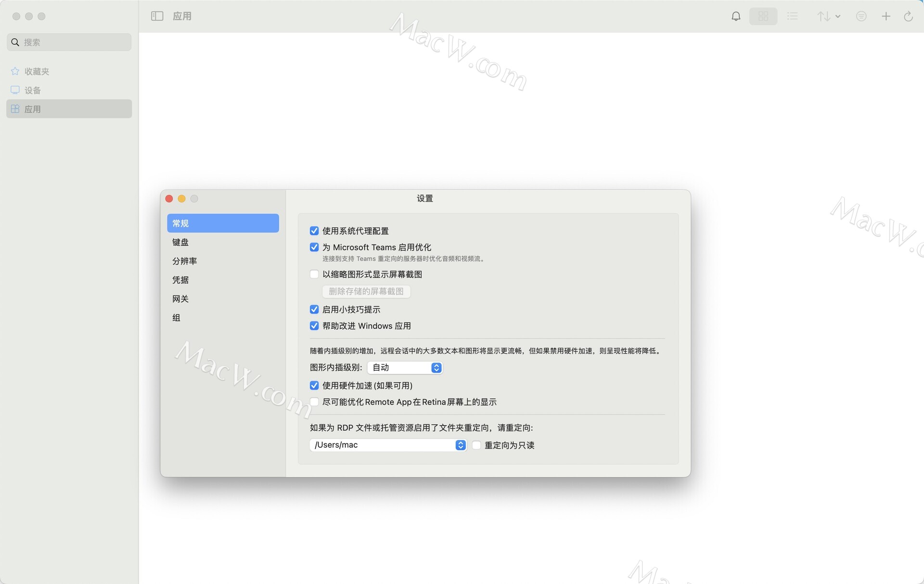Screen dimensions: 924x584
Task: Open 图形内插级别 dropdown set to 自动
Action: point(405,368)
